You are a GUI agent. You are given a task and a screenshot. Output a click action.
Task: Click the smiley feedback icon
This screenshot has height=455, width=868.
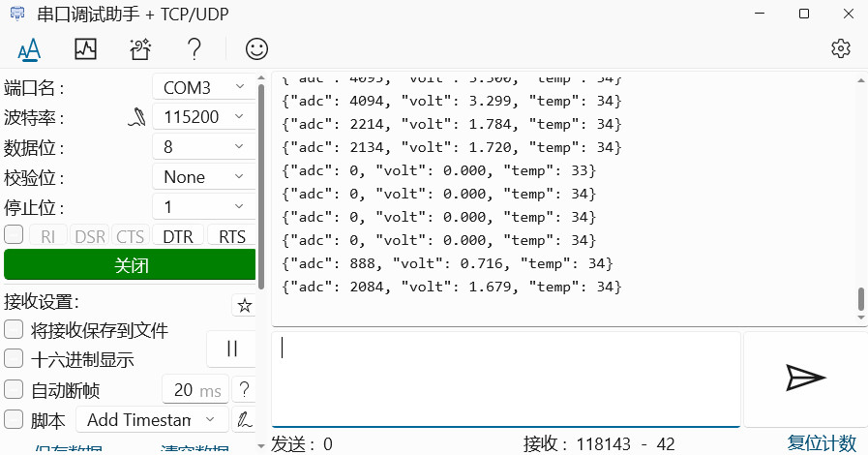click(256, 49)
